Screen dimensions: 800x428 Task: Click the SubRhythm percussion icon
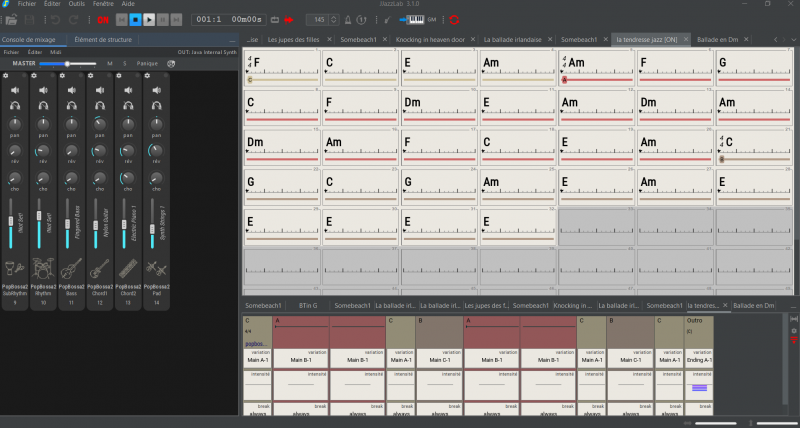(x=15, y=268)
